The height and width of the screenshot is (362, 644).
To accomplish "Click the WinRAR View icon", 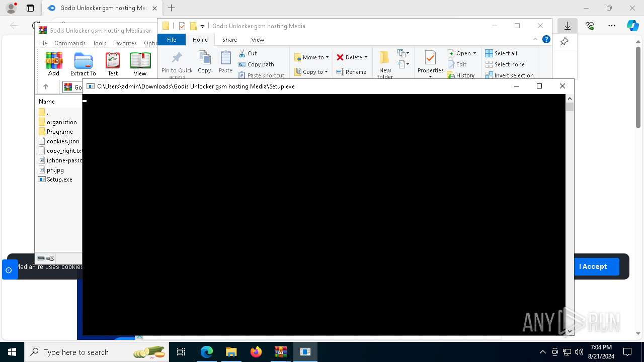I will (x=140, y=64).
